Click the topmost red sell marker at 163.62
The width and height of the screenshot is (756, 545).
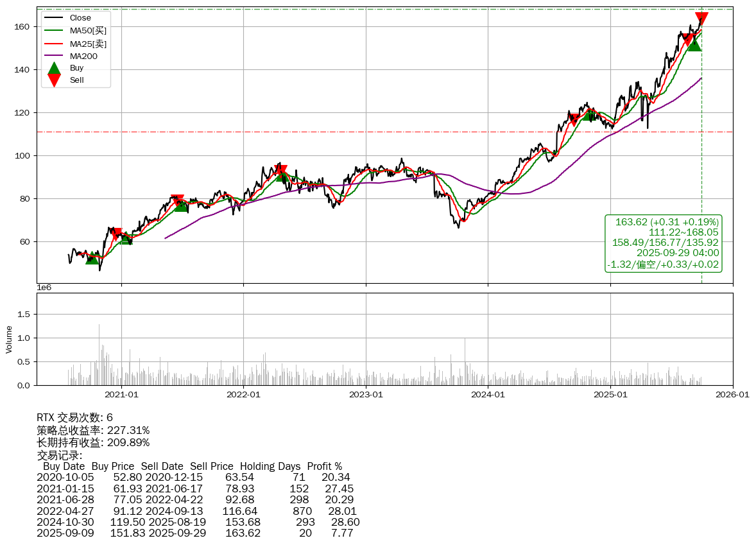pyautogui.click(x=701, y=19)
